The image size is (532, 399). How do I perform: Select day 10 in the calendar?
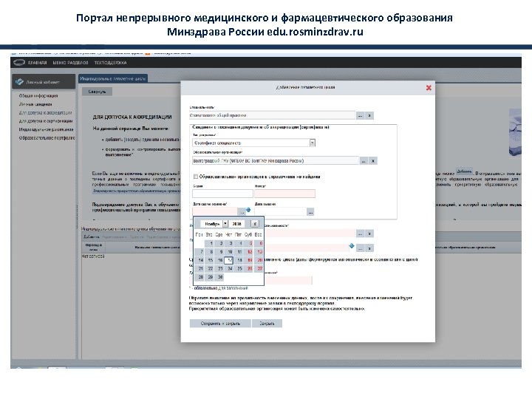click(x=229, y=252)
